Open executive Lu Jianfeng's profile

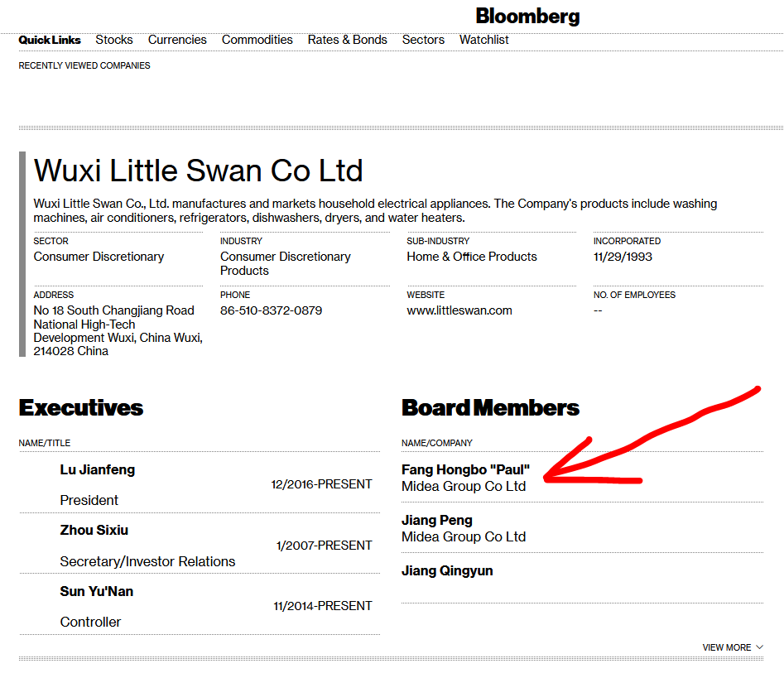(x=97, y=469)
